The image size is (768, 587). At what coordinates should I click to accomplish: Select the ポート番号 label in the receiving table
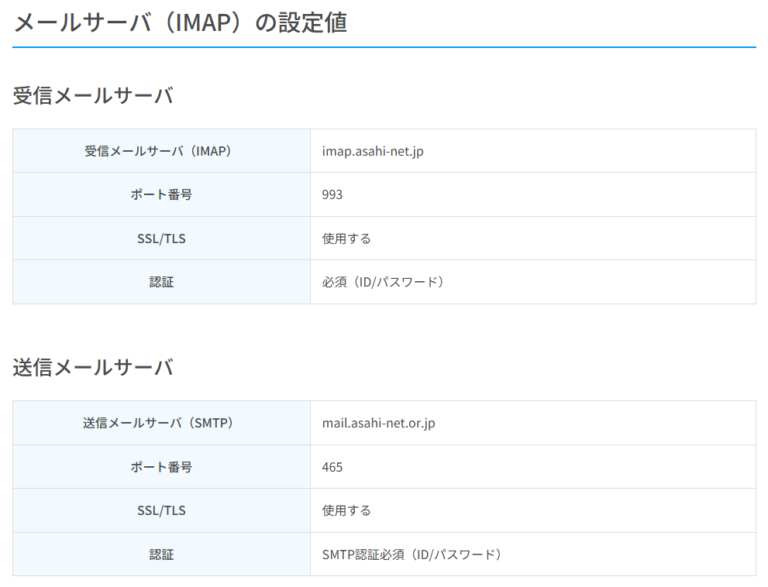click(x=161, y=195)
